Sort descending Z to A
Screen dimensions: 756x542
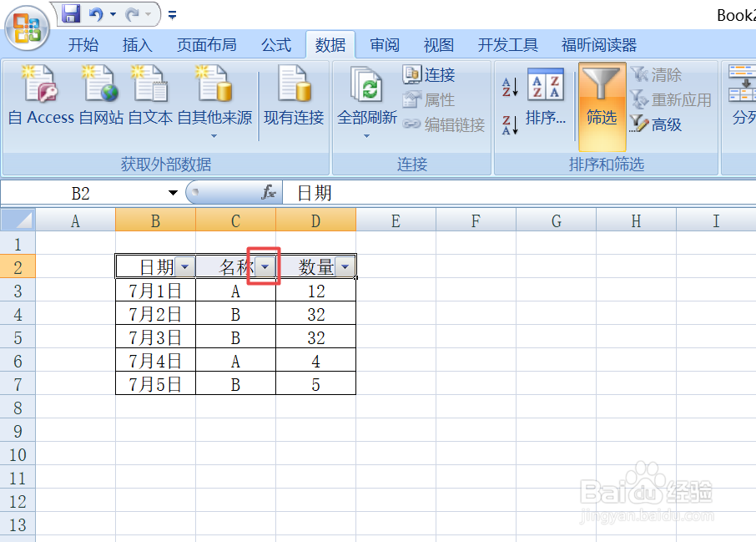510,124
